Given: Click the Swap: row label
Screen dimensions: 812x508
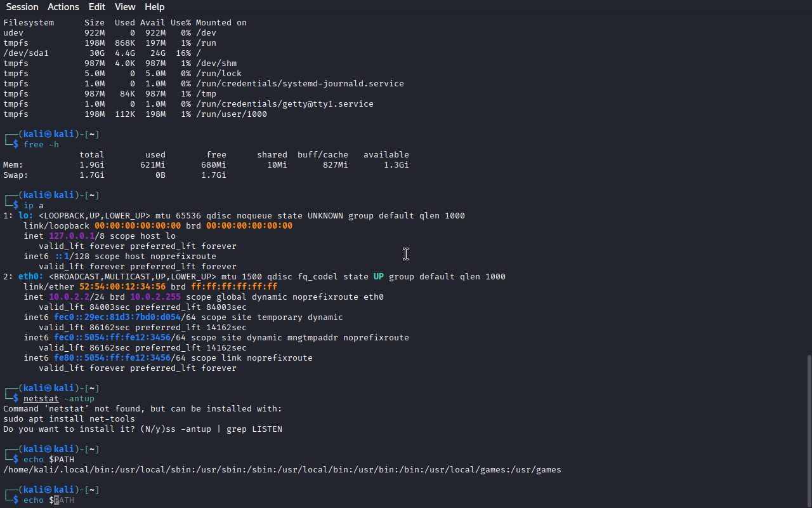Looking at the screenshot, I should click(16, 175).
